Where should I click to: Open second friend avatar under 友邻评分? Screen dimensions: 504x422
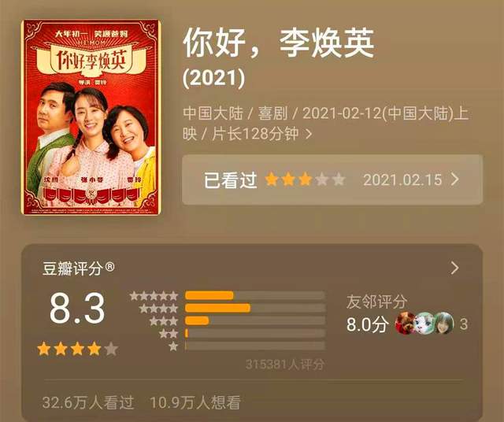pos(424,323)
